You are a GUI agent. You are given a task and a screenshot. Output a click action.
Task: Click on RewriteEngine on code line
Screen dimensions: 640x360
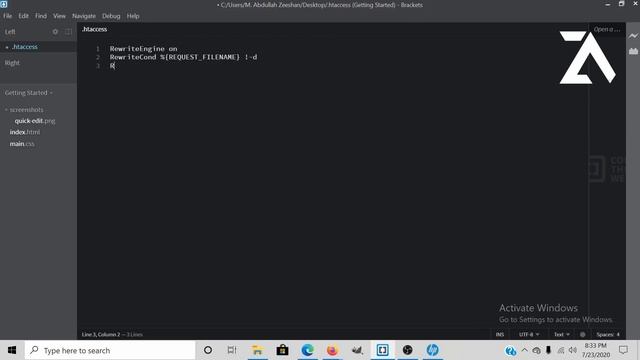[143, 49]
